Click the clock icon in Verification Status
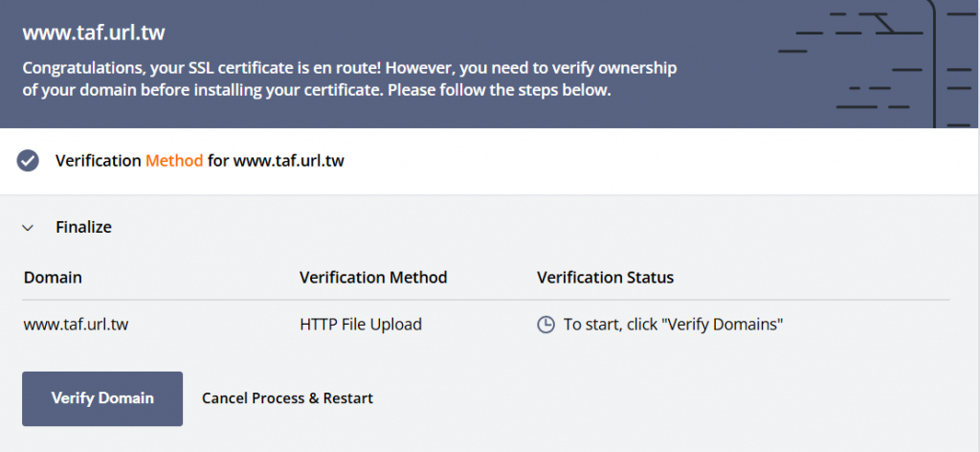The height and width of the screenshot is (452, 980). point(546,325)
